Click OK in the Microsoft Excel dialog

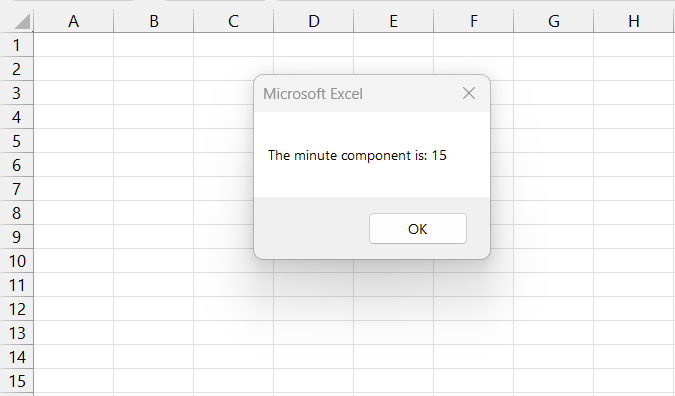point(418,229)
